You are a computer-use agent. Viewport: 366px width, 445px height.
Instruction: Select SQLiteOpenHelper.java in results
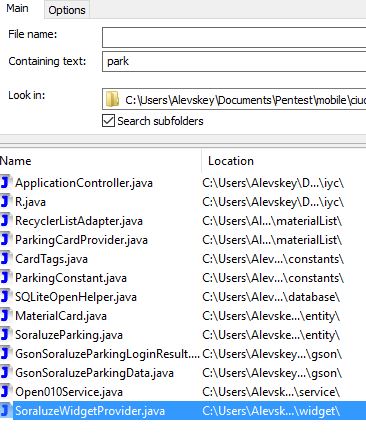tap(76, 297)
